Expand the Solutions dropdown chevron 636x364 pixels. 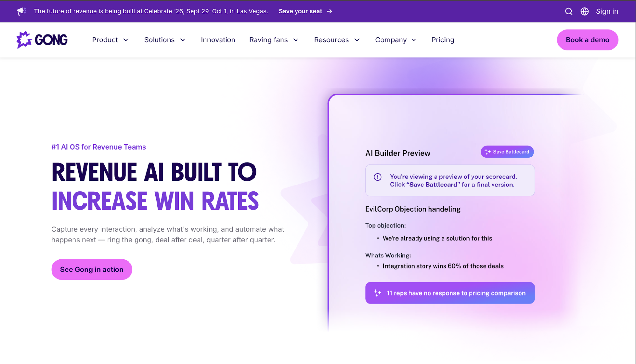pos(183,40)
